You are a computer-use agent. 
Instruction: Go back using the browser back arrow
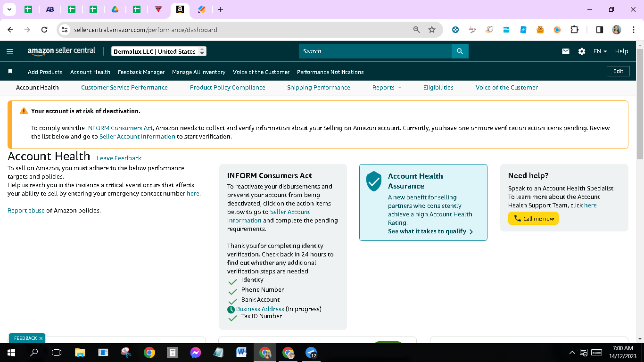pyautogui.click(x=10, y=30)
